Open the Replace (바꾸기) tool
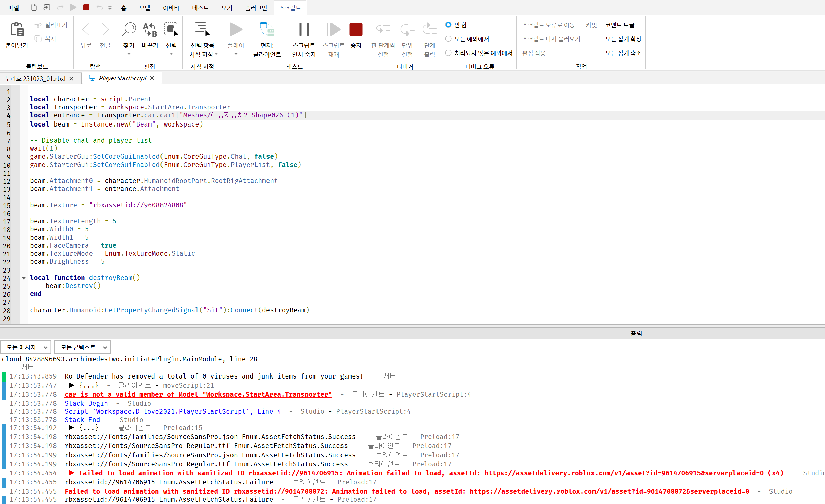Screen dimensions: 825x504 pyautogui.click(x=150, y=30)
